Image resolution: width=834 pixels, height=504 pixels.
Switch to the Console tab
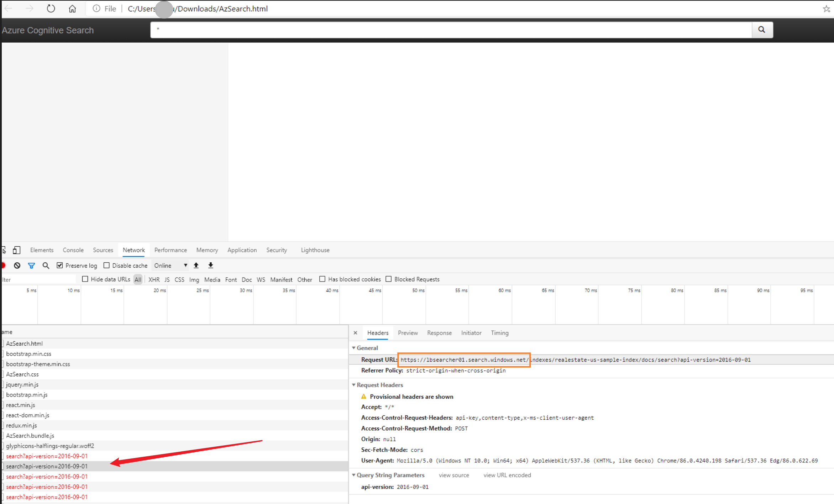click(x=73, y=250)
